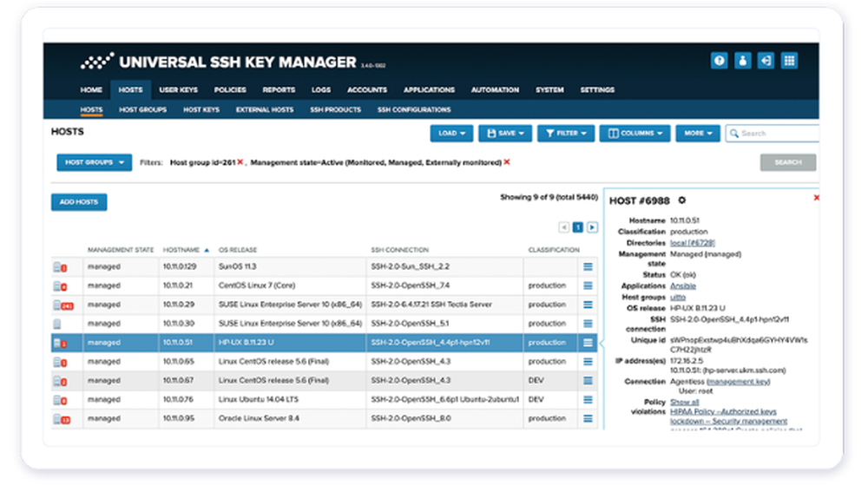Image resolution: width=868 pixels, height=485 pixels.
Task: Click host status icon for 10.11.0.21 row
Action: [60, 286]
